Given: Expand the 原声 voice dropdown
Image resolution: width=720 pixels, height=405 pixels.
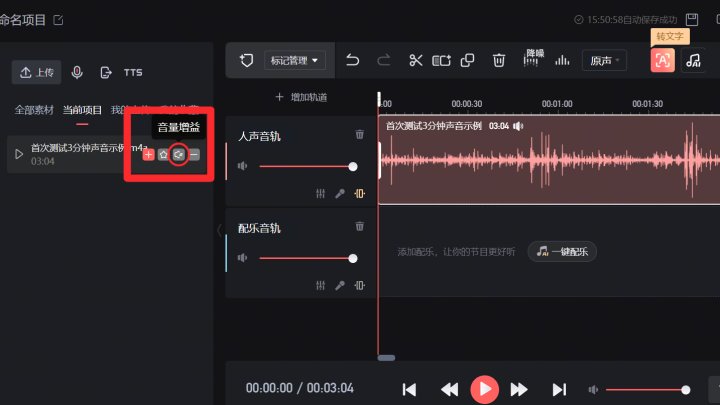Looking at the screenshot, I should [x=603, y=61].
